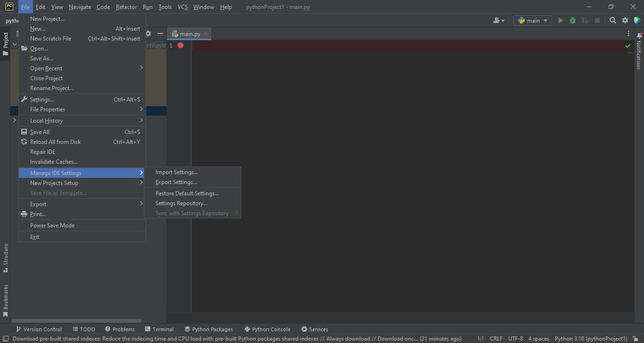This screenshot has height=343, width=644.
Task: Expand the Open Recent submenu
Action: 47,68
